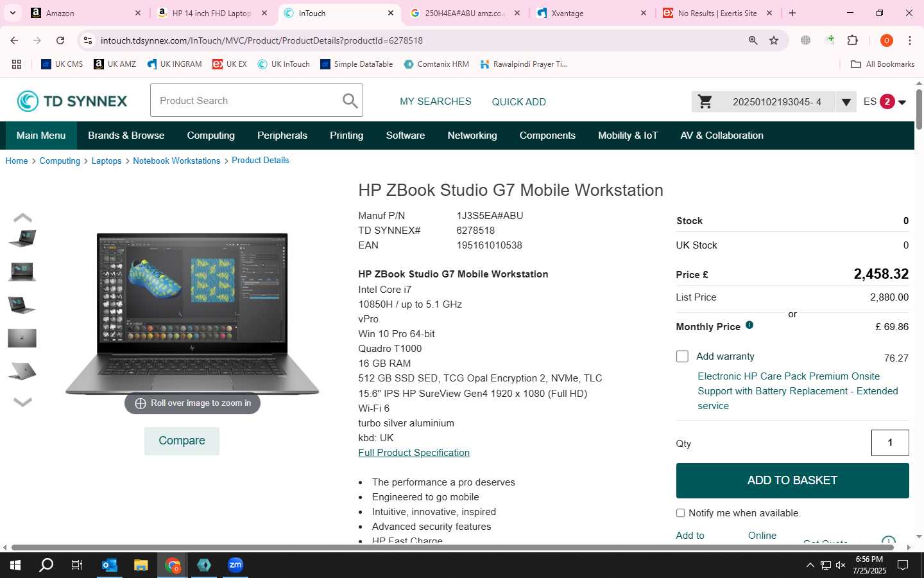Screen dimensions: 924x578
Task: Open Task View on taskbar
Action: tap(77, 565)
